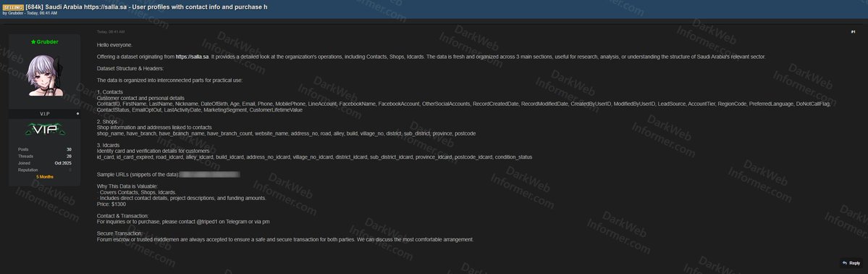
Task: Click the 'Contact & Transaction:' heading
Action: point(122,216)
